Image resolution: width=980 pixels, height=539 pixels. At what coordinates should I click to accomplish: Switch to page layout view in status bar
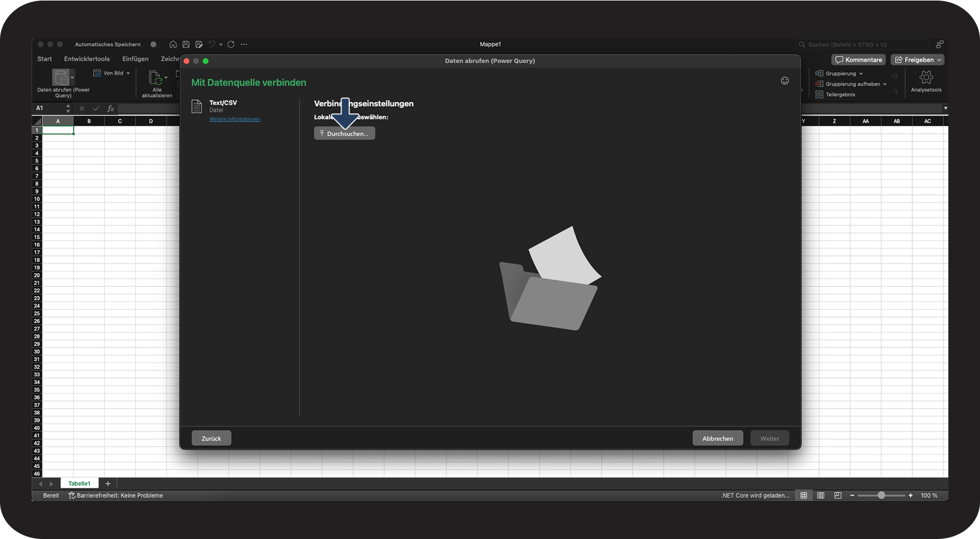pos(821,495)
